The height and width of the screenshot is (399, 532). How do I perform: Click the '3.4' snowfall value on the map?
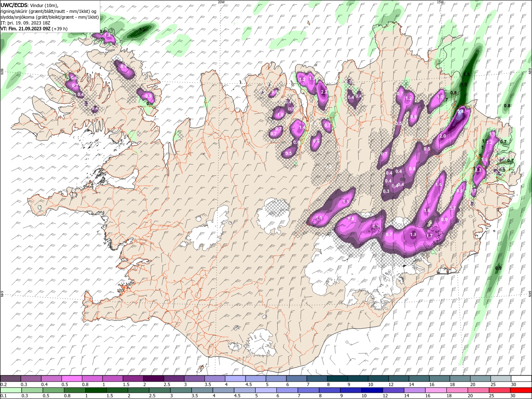tap(460, 112)
